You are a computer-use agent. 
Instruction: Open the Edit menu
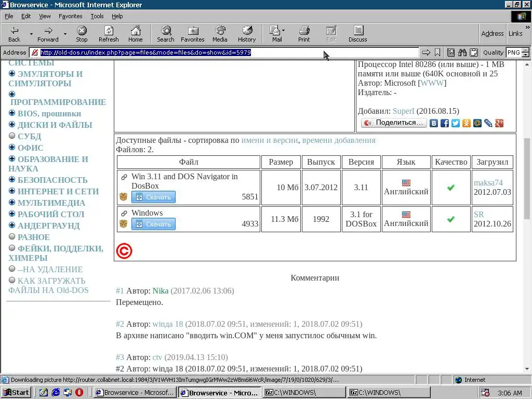26,16
